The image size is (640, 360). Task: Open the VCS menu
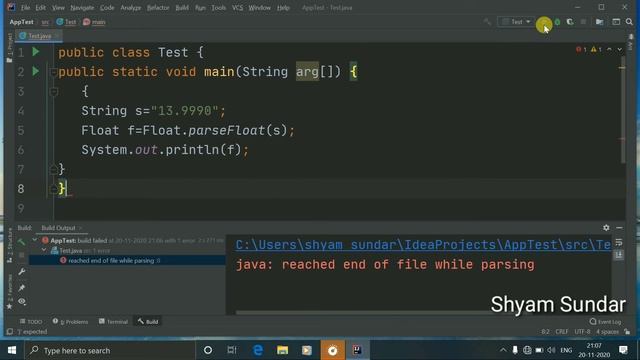(x=238, y=8)
